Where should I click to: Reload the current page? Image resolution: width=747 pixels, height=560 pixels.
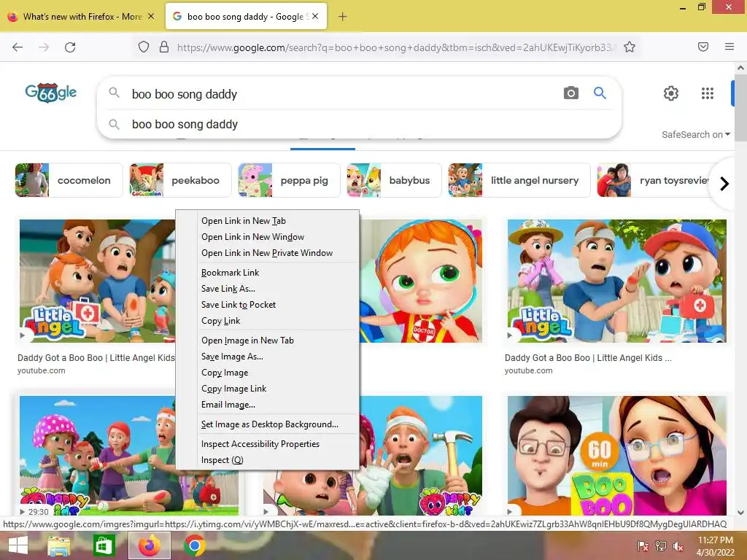(x=70, y=47)
